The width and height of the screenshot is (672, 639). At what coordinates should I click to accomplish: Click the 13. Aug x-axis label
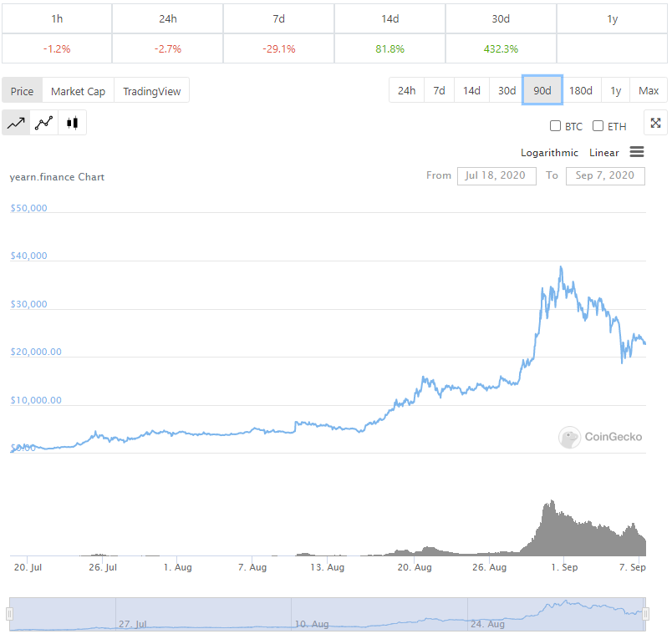328,567
